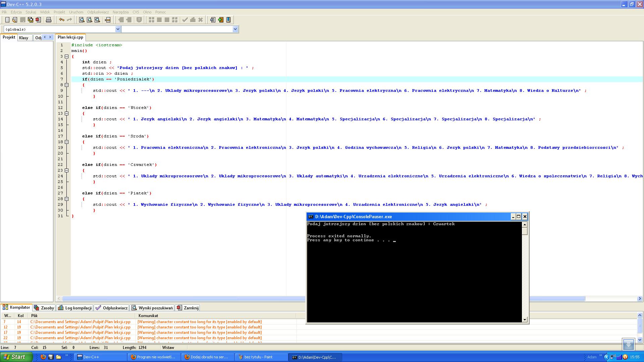Launch Firefox from quick launch bar

pos(43,357)
